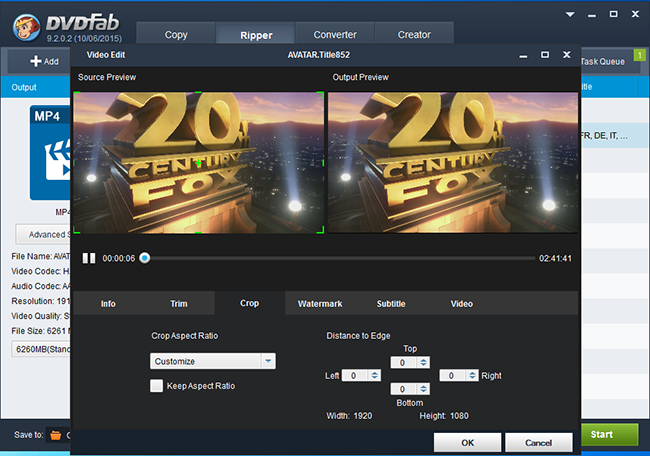The image size is (650, 456).
Task: Focus the Top distance input field
Action: [x=404, y=363]
